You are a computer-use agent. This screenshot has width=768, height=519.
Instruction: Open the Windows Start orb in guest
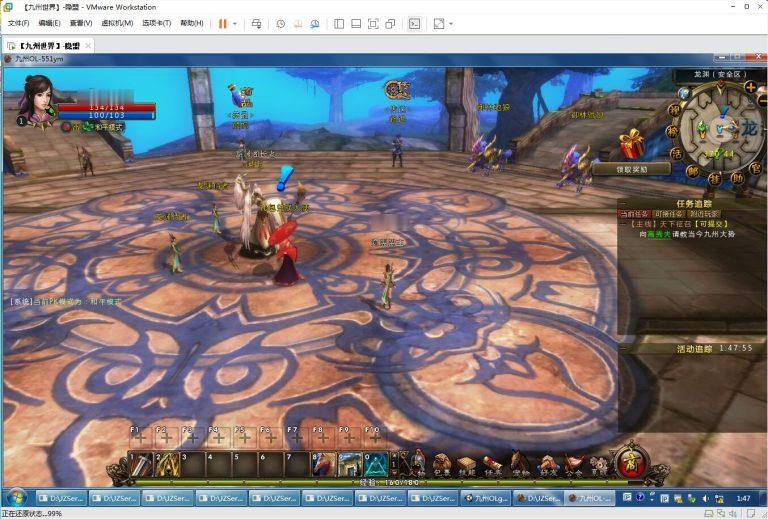[x=16, y=498]
